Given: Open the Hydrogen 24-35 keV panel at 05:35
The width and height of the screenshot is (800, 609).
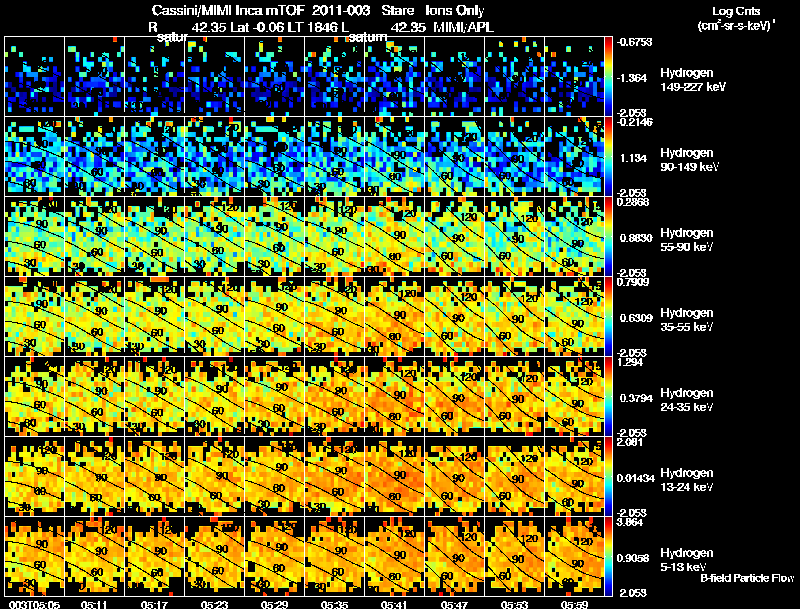Looking at the screenshot, I should (335, 396).
